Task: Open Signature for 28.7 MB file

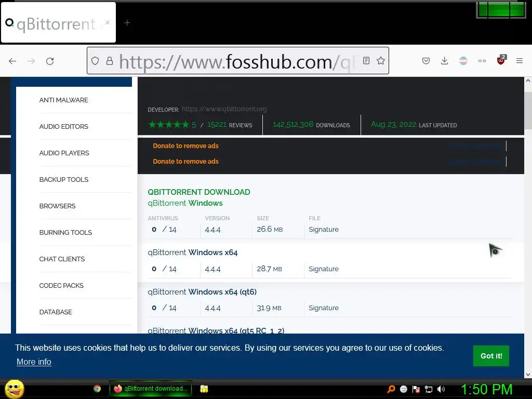Action: [x=324, y=269]
